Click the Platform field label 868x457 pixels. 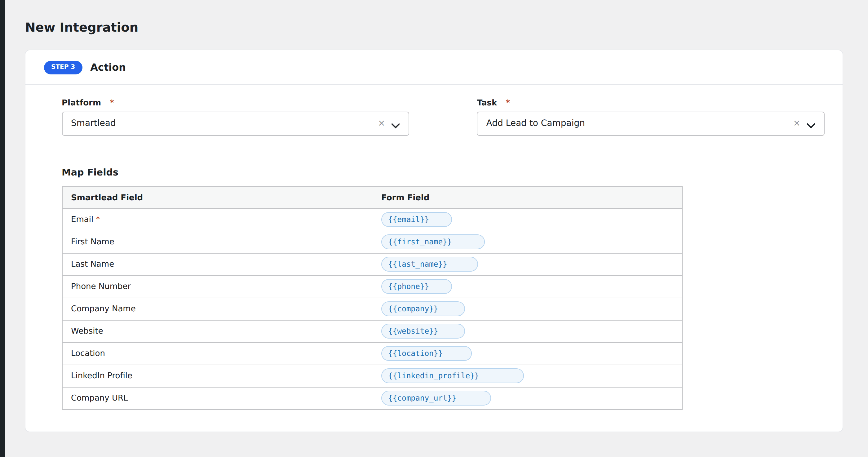81,102
